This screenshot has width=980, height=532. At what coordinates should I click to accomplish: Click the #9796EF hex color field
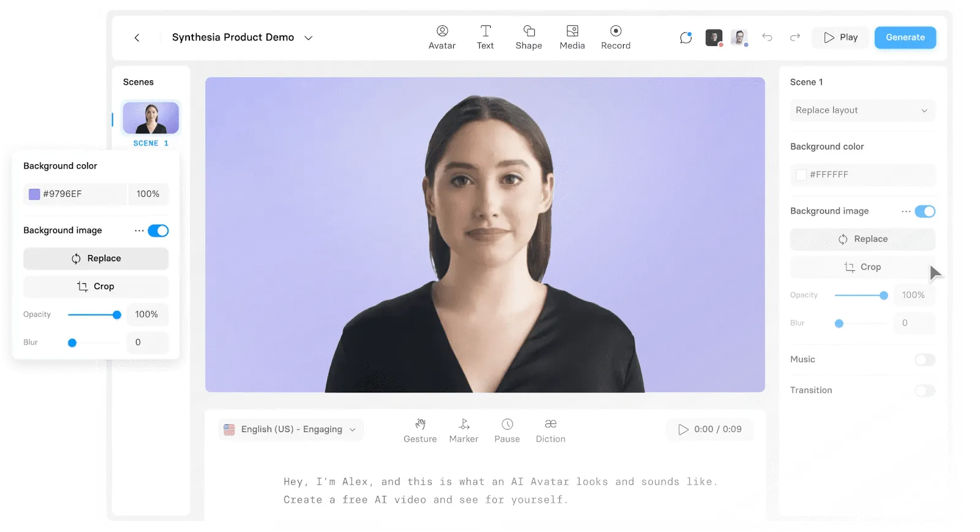[x=75, y=194]
